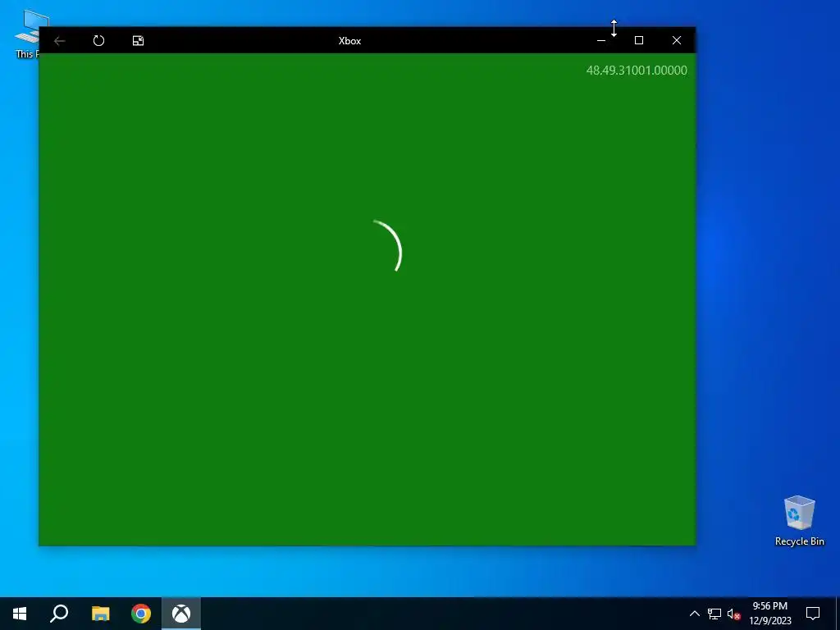Open network status tray icon
Viewport: 840px width, 630px height.
pyautogui.click(x=714, y=614)
